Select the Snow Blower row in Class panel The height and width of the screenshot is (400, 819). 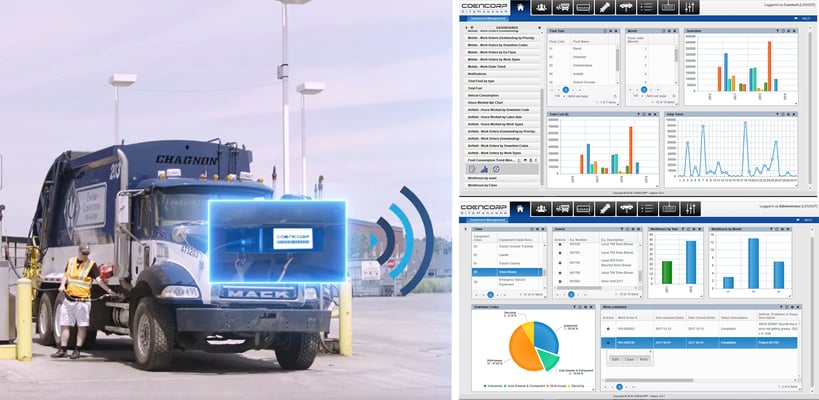click(x=506, y=272)
